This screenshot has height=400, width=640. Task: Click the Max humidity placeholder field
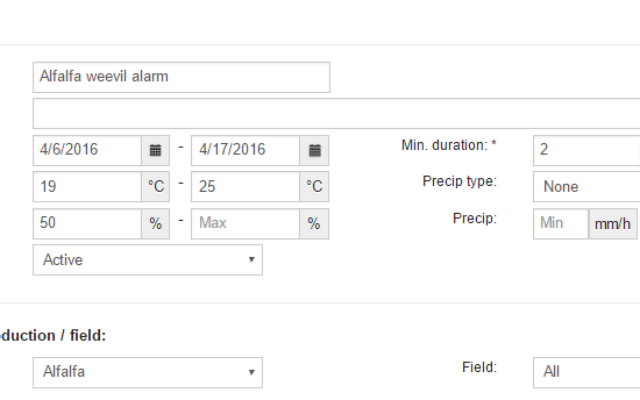click(x=245, y=224)
